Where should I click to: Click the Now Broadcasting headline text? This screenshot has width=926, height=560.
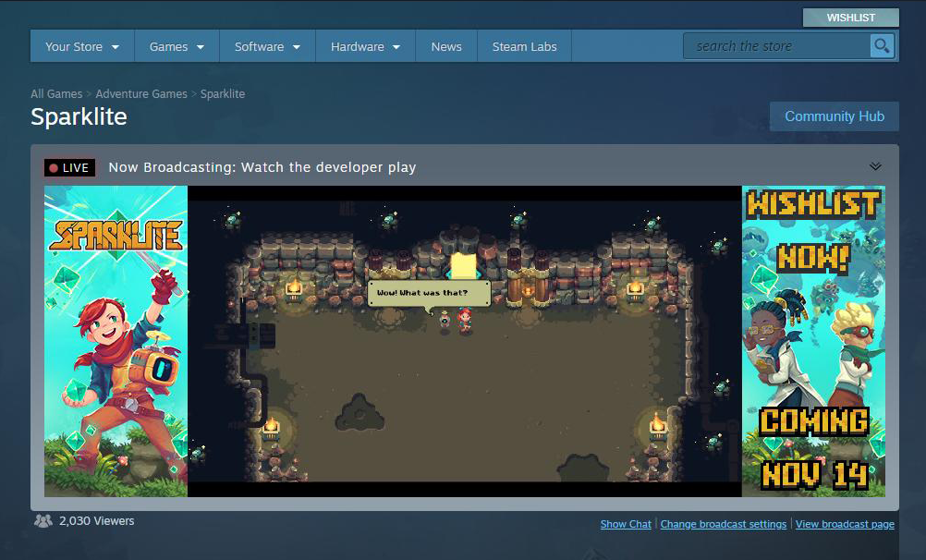click(x=262, y=167)
